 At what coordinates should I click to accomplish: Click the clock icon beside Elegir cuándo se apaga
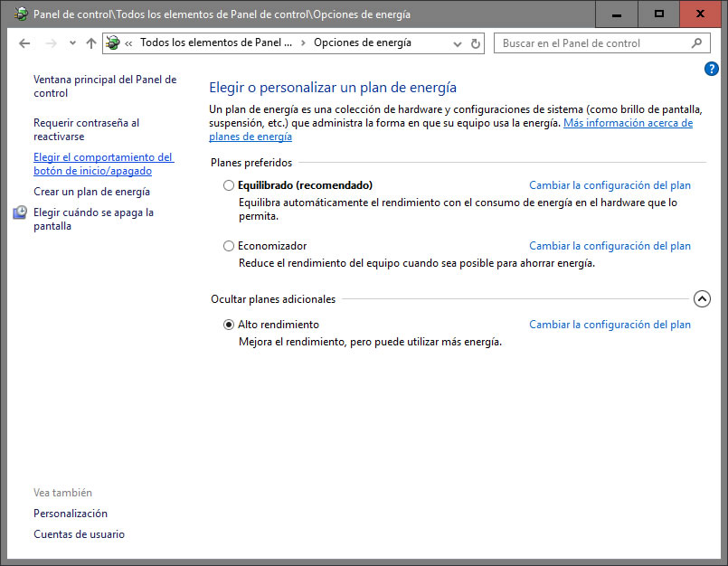(x=20, y=213)
